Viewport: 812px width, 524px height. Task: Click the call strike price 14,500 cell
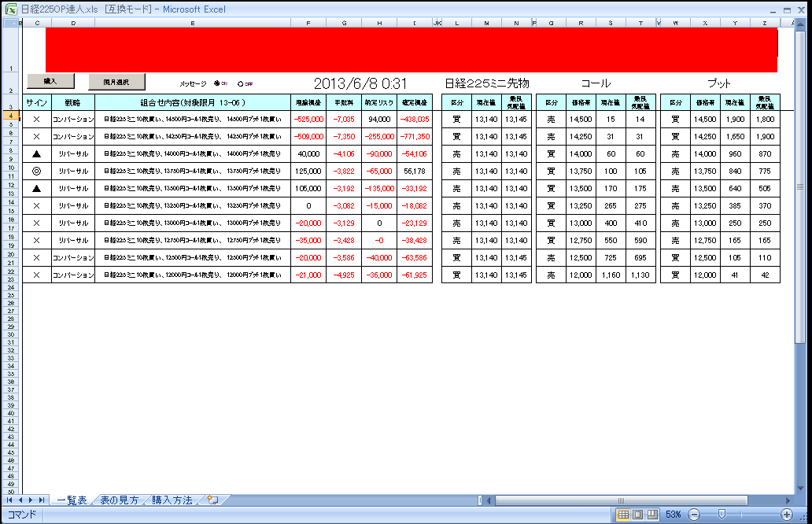coord(581,119)
